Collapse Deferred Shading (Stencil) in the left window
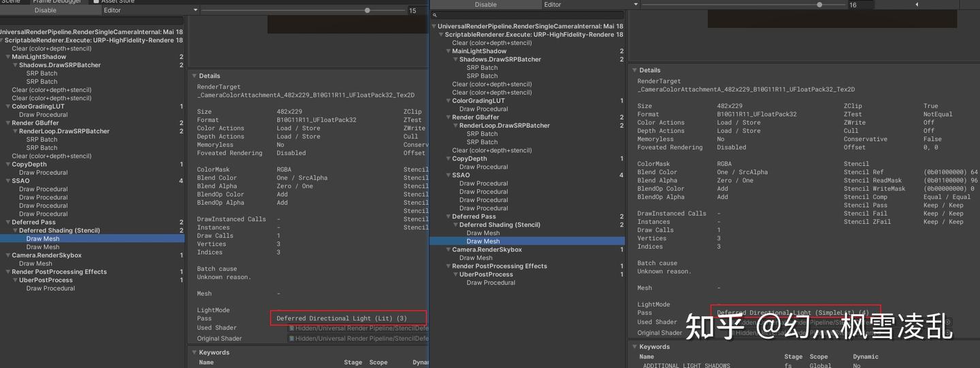The image size is (980, 368). tap(16, 231)
